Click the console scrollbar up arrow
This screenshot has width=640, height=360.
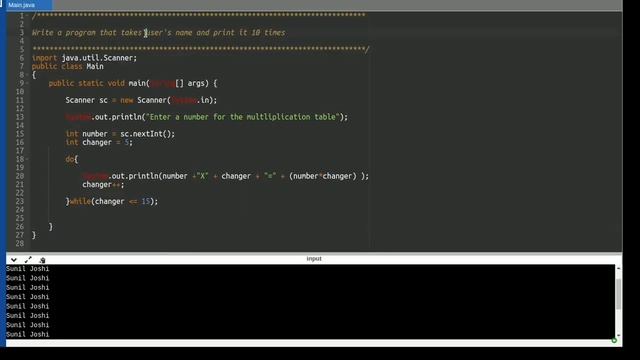pyautogui.click(x=618, y=268)
